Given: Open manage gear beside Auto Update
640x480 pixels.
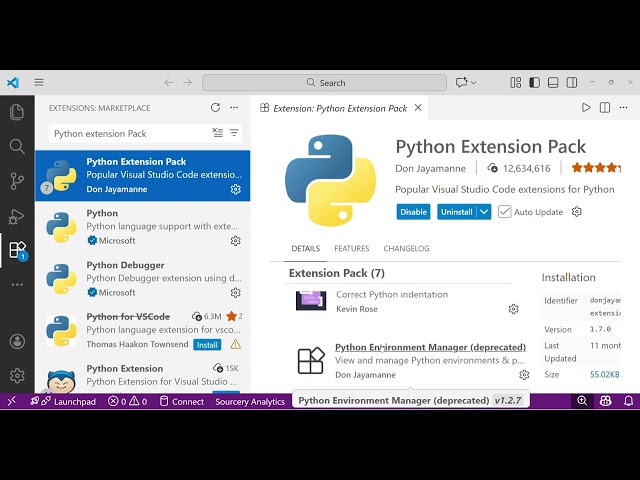Looking at the screenshot, I should (x=576, y=211).
